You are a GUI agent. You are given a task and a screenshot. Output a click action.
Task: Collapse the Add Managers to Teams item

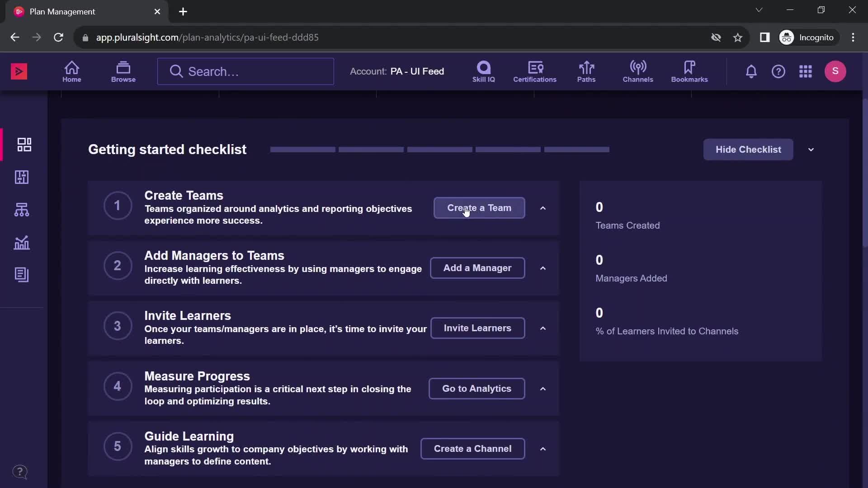click(x=543, y=268)
